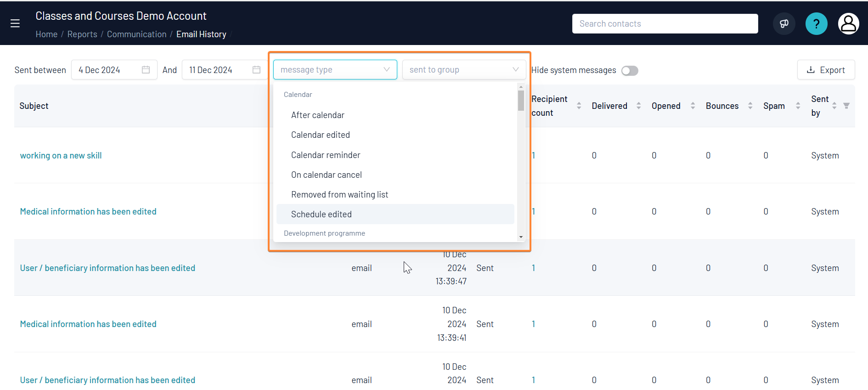
Task: Toggle Hide system messages switch
Action: point(630,71)
